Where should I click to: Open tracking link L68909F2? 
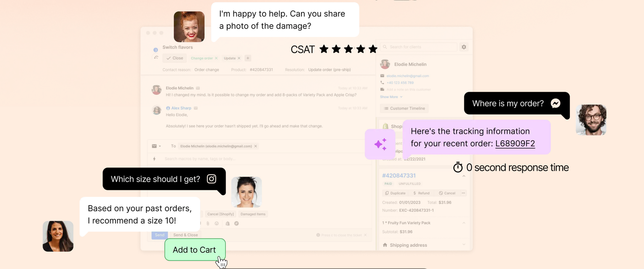pos(515,144)
